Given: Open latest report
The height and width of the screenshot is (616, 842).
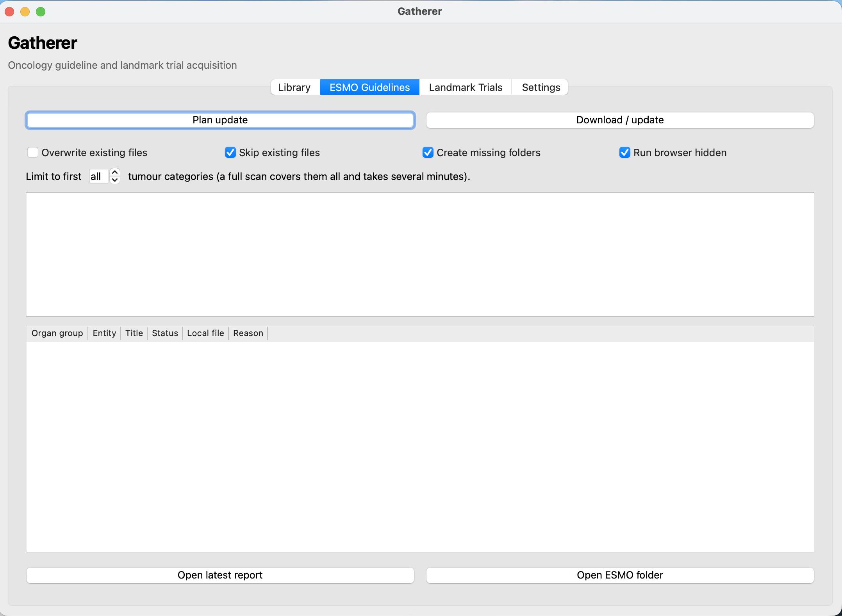Looking at the screenshot, I should point(220,575).
